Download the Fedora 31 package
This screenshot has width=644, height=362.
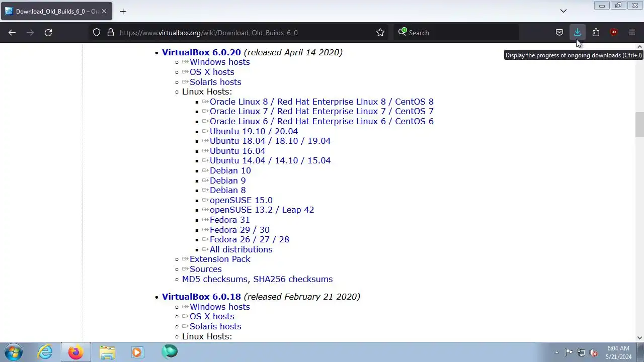click(x=229, y=220)
